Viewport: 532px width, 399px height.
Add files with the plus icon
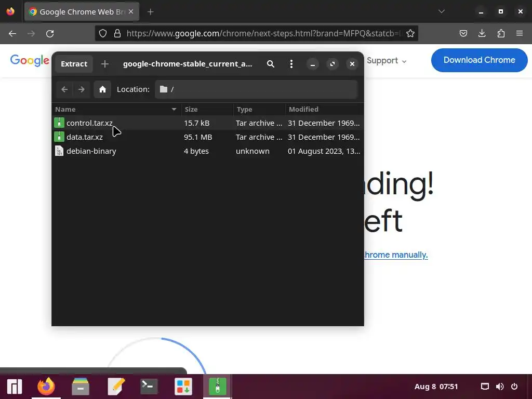click(105, 64)
